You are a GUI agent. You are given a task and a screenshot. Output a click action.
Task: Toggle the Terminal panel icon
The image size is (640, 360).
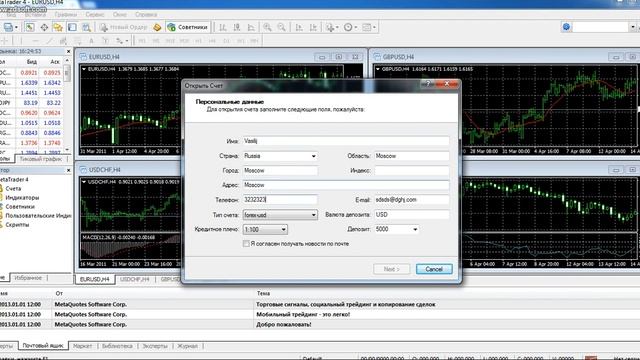pos(72,27)
